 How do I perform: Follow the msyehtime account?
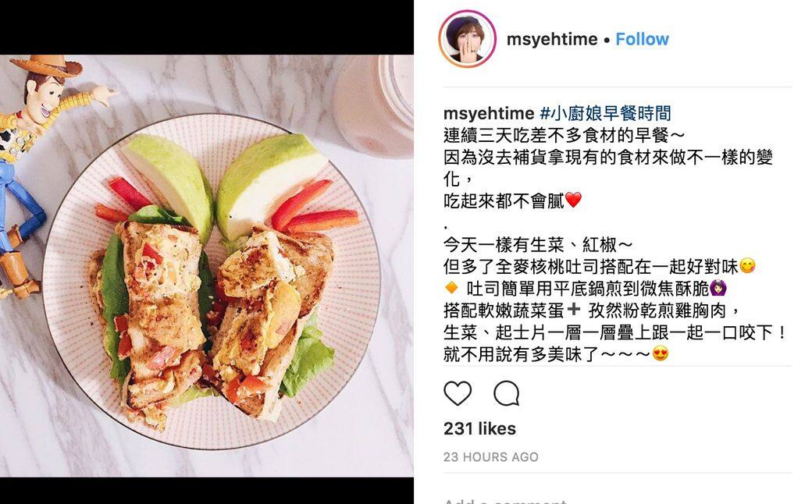tap(642, 39)
